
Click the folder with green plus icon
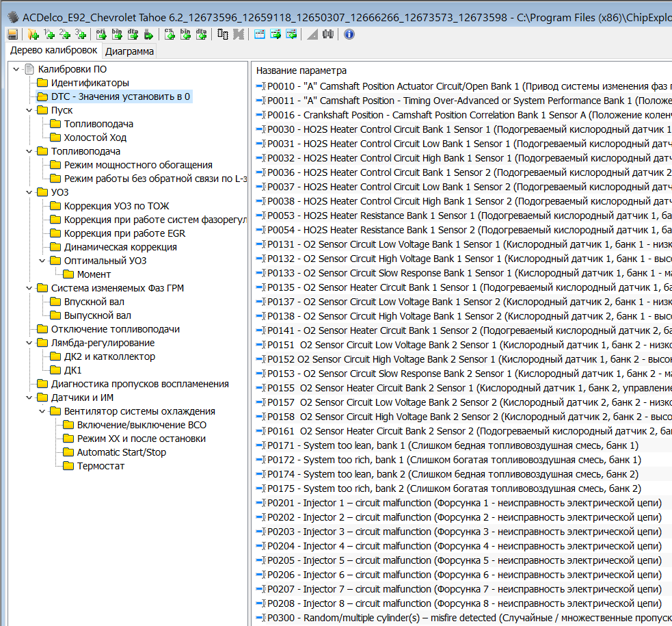[33, 34]
